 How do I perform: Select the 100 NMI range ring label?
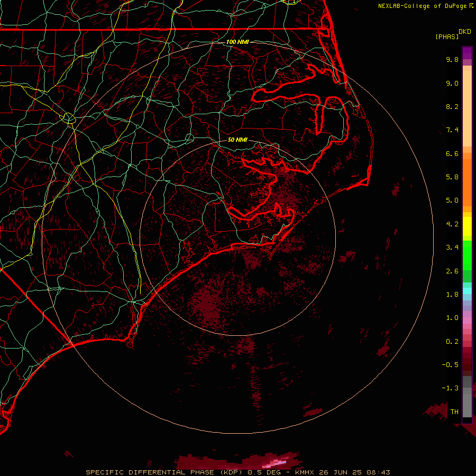(237, 42)
